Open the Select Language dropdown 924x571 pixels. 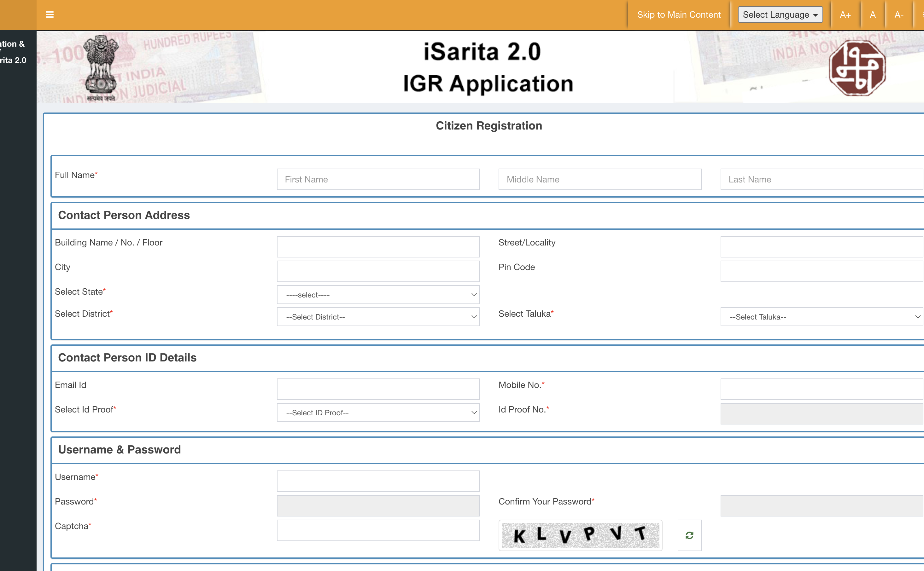pyautogui.click(x=780, y=15)
